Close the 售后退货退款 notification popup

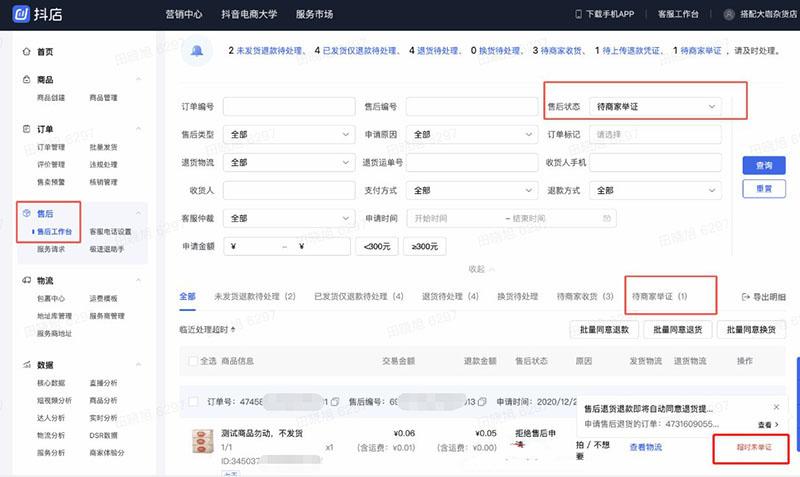776,407
